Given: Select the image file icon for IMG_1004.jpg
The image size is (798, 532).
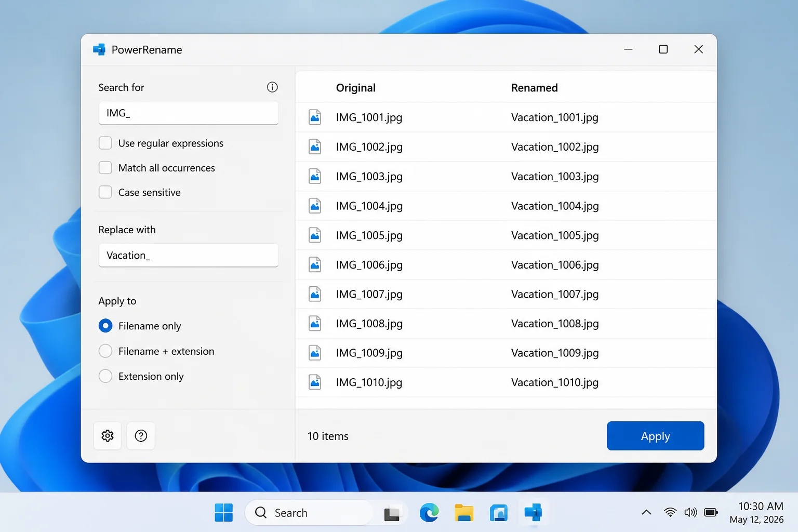Looking at the screenshot, I should tap(315, 206).
